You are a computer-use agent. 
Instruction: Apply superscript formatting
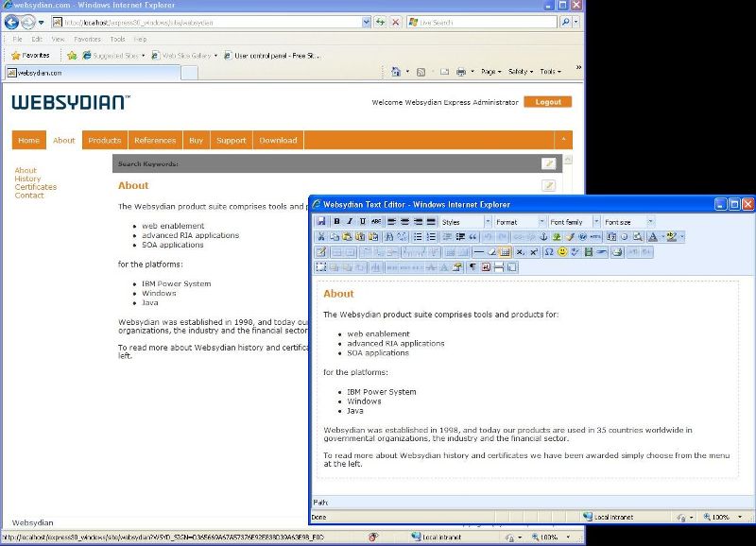tap(533, 252)
